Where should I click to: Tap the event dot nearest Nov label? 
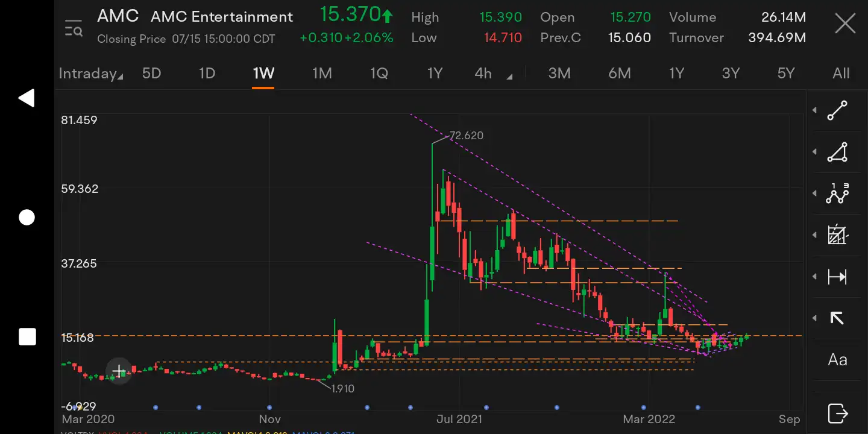click(x=269, y=407)
